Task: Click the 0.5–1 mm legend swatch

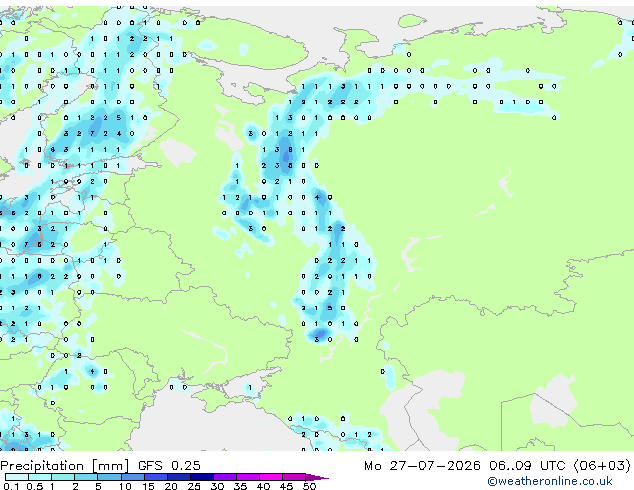Action: (40, 477)
